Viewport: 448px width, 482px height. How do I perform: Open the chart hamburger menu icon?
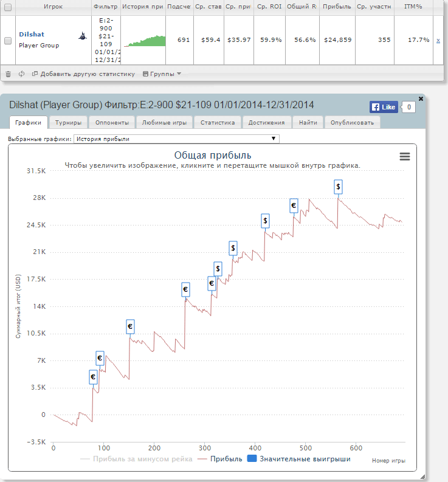[405, 157]
